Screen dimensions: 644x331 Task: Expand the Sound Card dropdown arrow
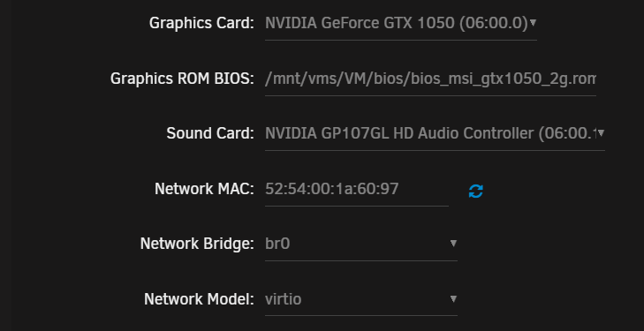[x=601, y=133]
